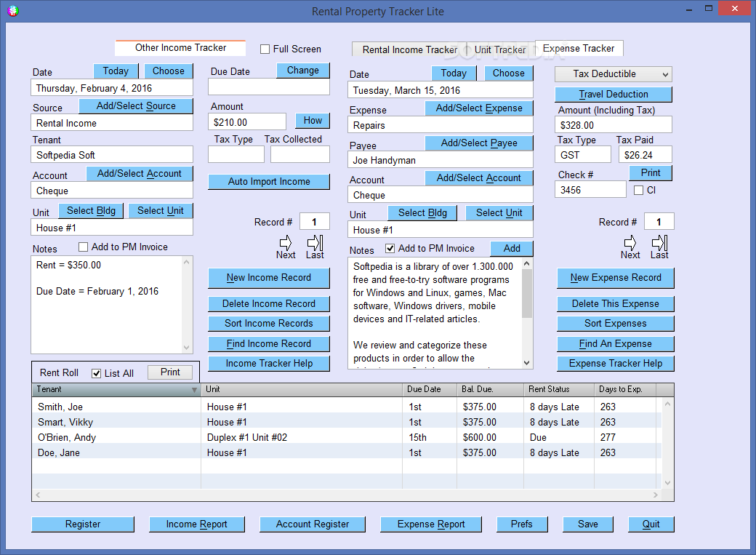Click the Last record arrow in Income Tracker

pyautogui.click(x=315, y=242)
